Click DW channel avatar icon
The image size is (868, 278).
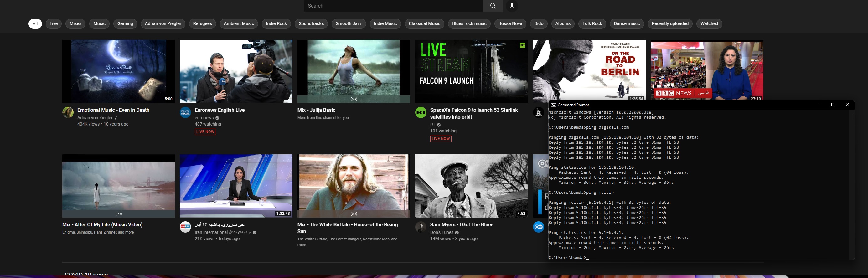coord(539,227)
